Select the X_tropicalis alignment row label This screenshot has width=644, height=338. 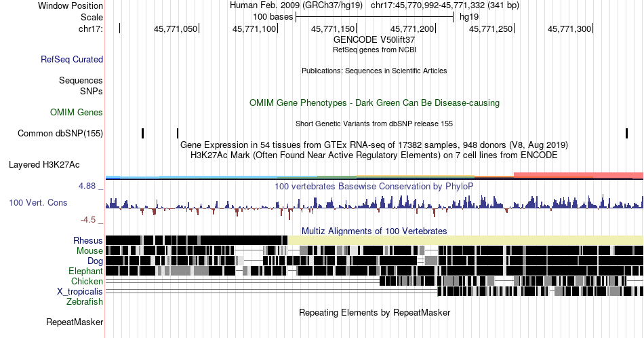(x=80, y=292)
